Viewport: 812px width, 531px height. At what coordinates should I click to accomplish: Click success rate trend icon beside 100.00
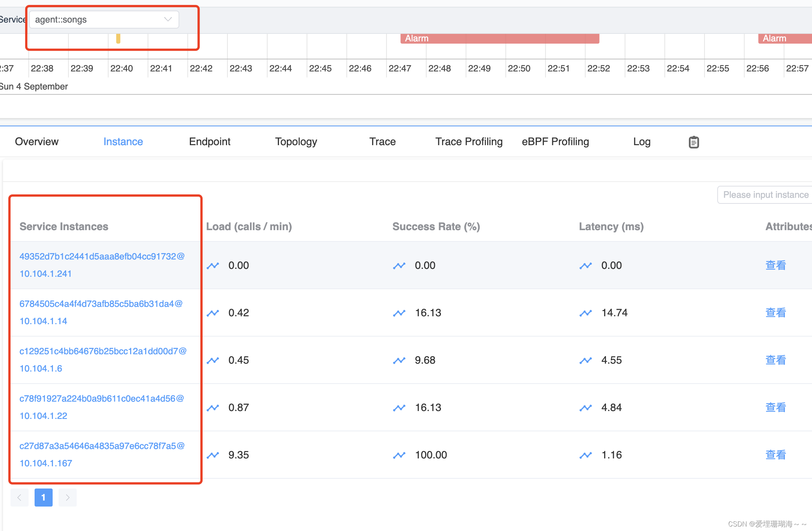tap(399, 455)
